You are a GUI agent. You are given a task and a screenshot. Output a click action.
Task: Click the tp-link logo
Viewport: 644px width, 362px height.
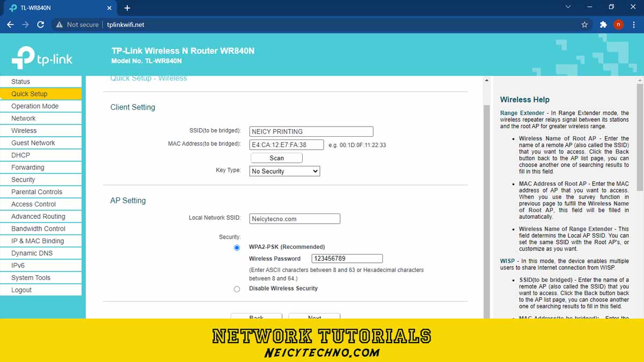[x=42, y=58]
